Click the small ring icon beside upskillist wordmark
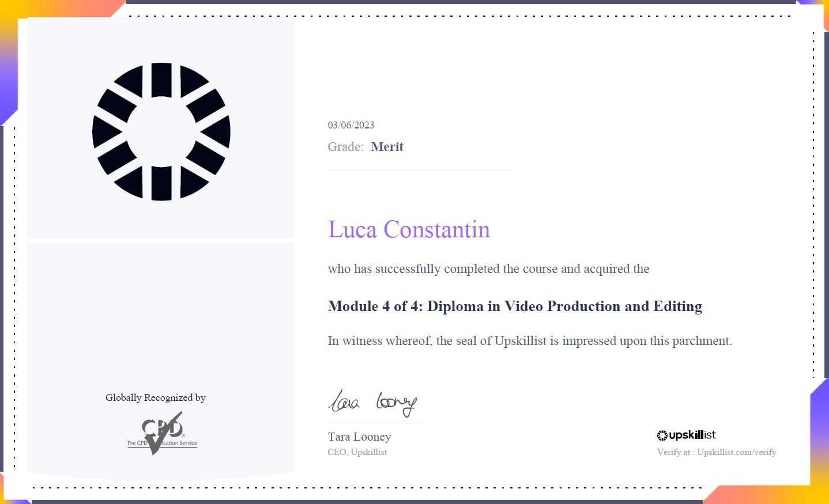The height and width of the screenshot is (504, 829). pyautogui.click(x=662, y=436)
